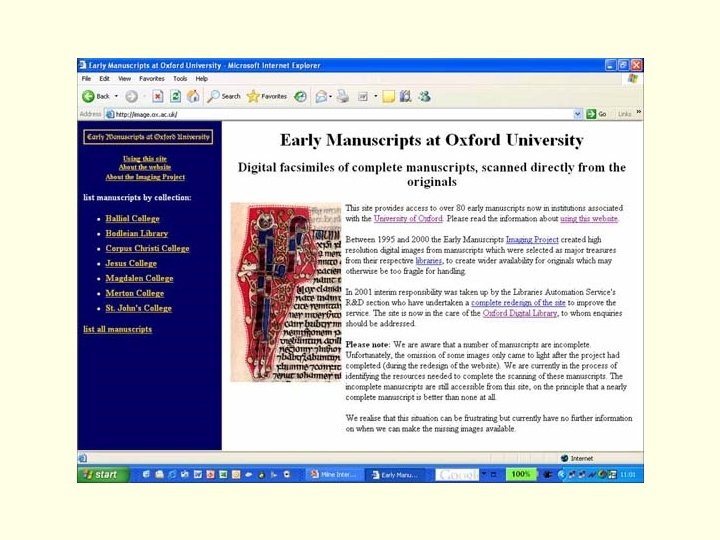Go to Home with the house icon
This screenshot has height=540, width=720.
(x=193, y=96)
